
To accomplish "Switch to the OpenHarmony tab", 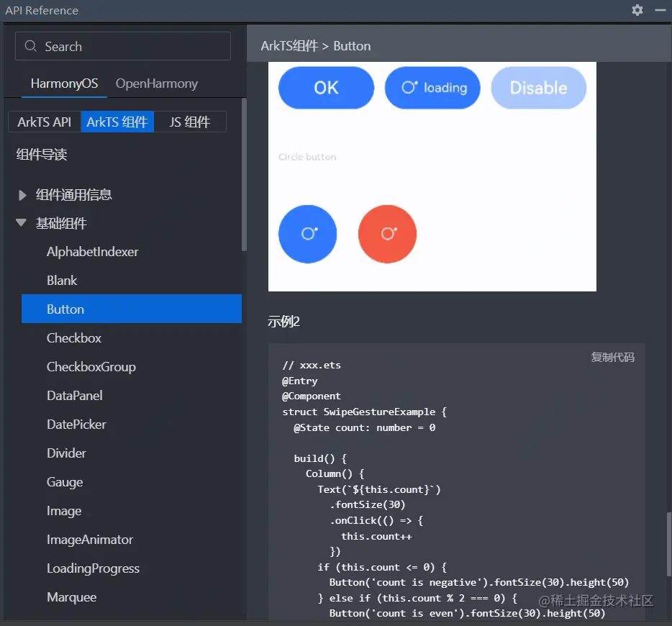I will tap(157, 83).
